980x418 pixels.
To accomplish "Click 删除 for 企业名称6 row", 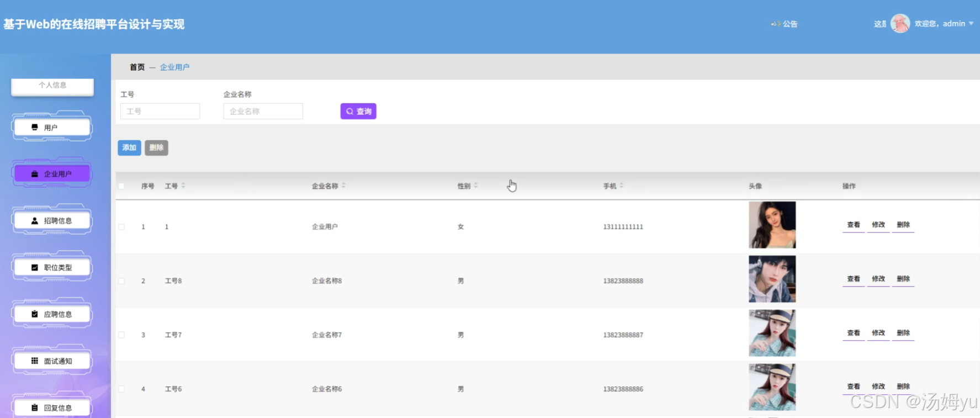I will click(903, 387).
